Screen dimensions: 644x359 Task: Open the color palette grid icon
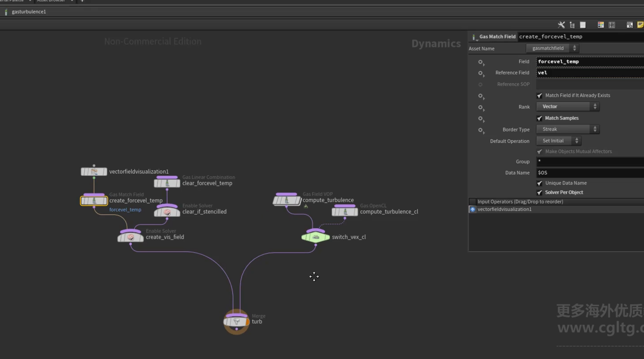600,25
